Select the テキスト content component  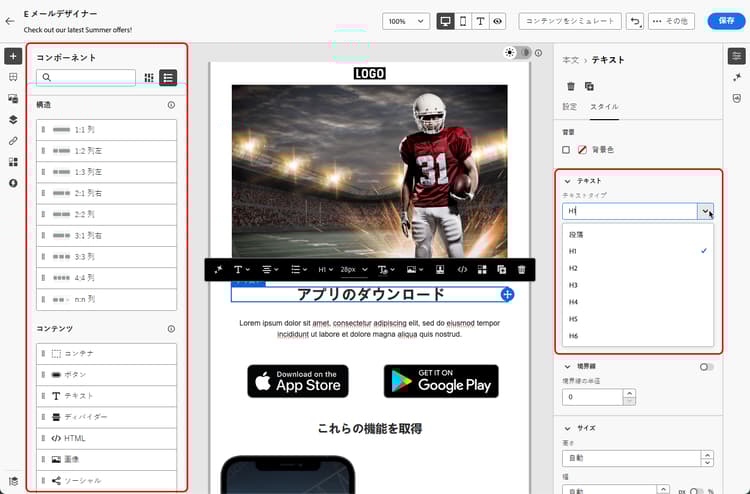[x=106, y=396]
